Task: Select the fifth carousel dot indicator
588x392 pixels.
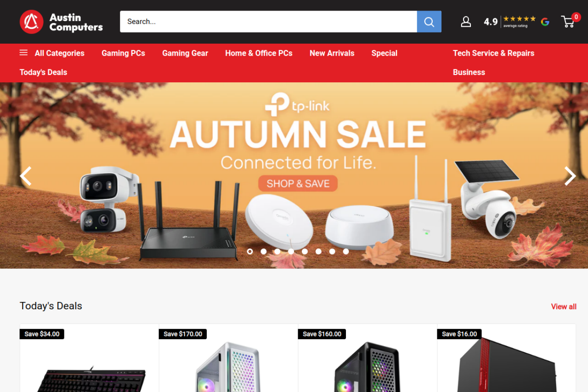Action: tap(305, 251)
